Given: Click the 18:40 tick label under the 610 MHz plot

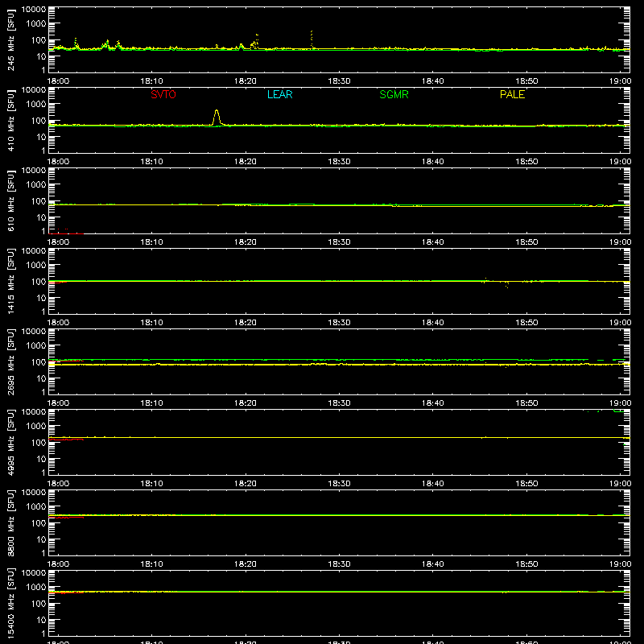Looking at the screenshot, I should [432, 242].
